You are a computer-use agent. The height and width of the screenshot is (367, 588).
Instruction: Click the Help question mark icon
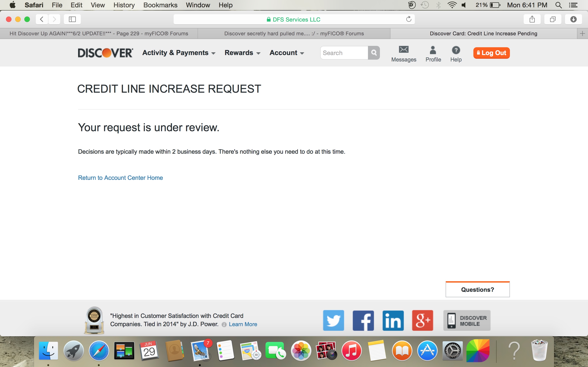456,50
